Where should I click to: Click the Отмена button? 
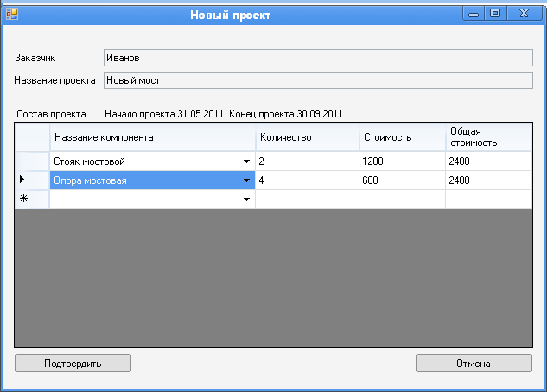tap(474, 364)
